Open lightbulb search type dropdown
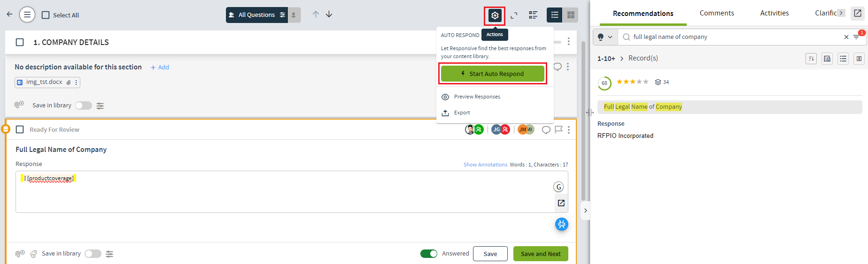The image size is (868, 264). click(x=605, y=37)
